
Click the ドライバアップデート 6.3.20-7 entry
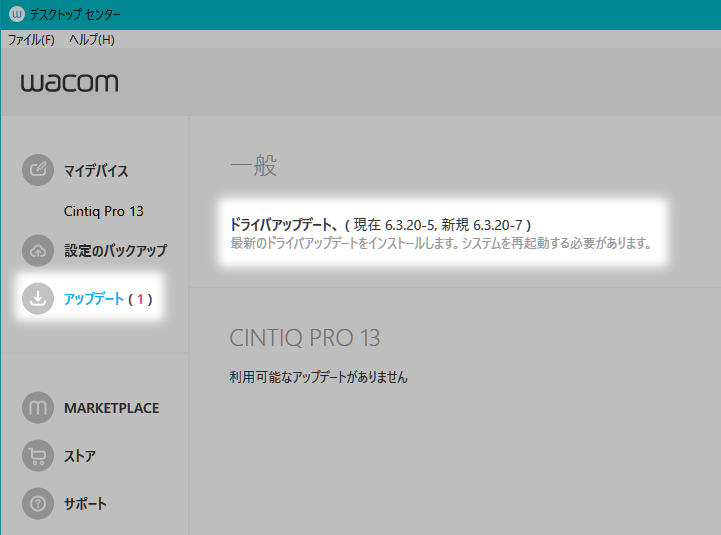point(381,224)
